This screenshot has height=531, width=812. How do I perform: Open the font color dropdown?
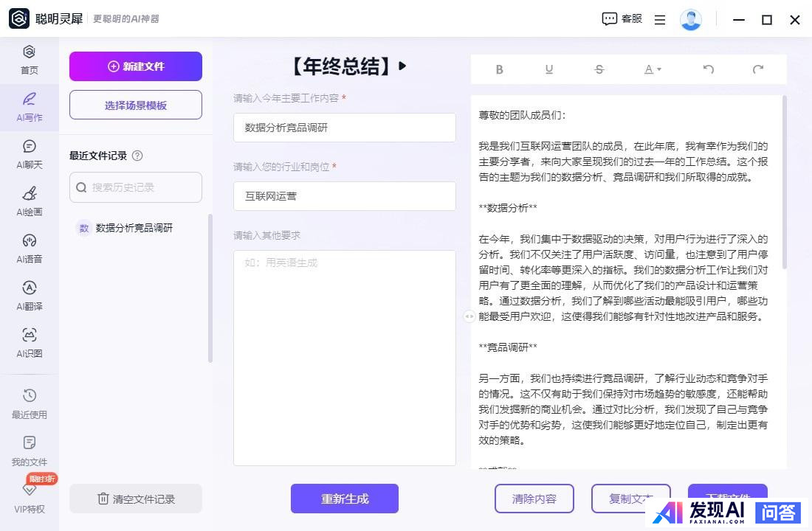coord(653,69)
